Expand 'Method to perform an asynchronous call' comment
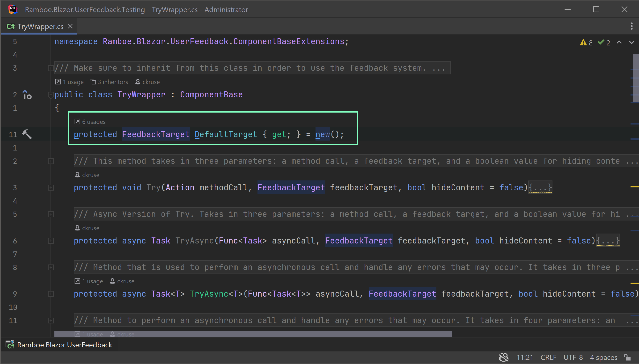This screenshot has width=639, height=364. [x=51, y=321]
